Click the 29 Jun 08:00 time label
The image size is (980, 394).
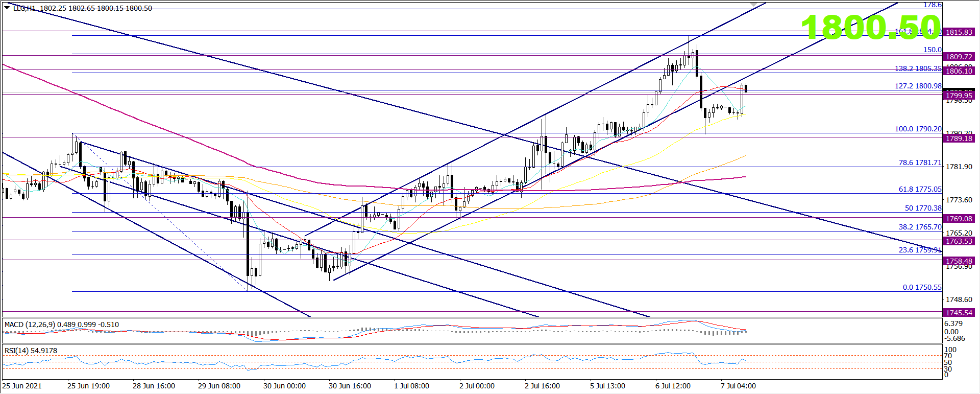pos(219,386)
